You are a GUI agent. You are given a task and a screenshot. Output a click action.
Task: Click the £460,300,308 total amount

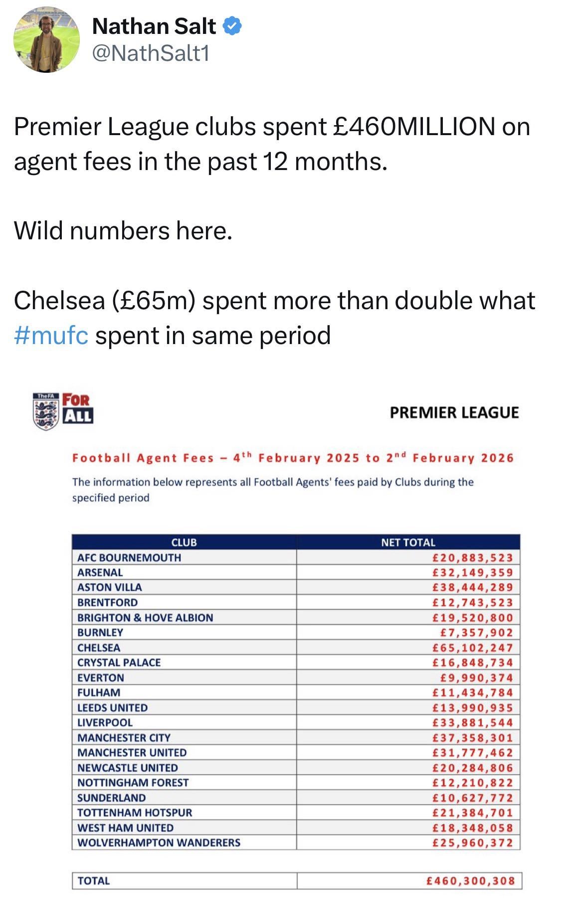click(470, 881)
